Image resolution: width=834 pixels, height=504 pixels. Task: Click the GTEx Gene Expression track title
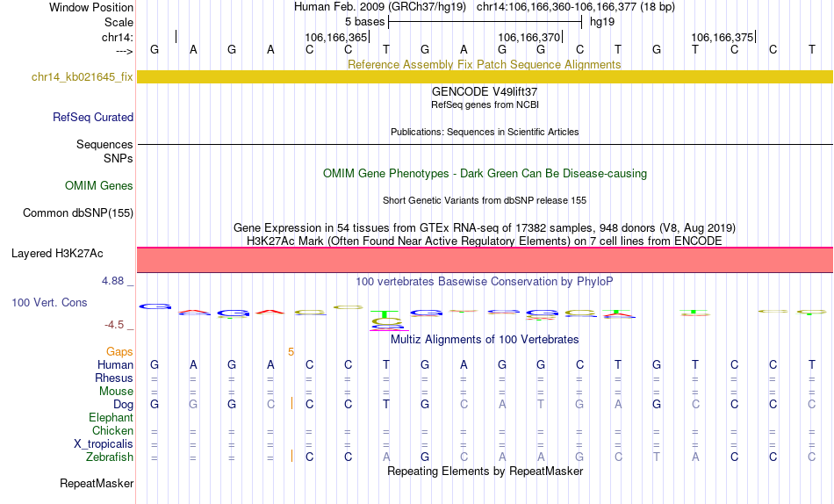(x=485, y=227)
